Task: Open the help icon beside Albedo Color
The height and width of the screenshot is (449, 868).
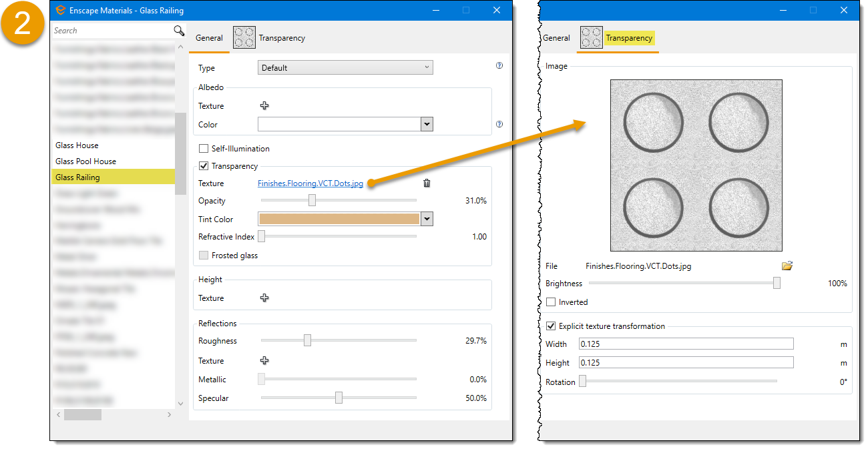Action: click(x=499, y=124)
